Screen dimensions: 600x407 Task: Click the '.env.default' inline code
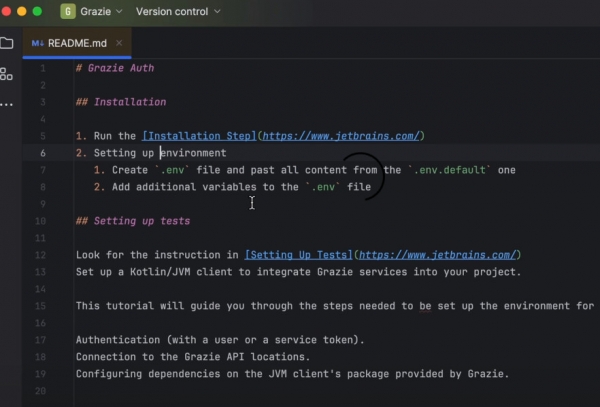click(x=450, y=170)
